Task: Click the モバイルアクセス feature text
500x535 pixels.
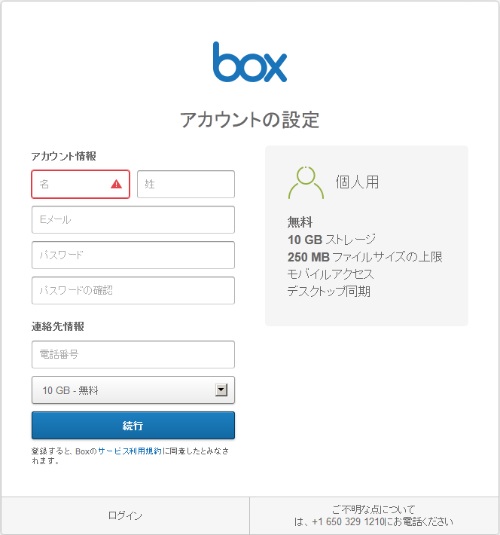Action: pos(330,274)
